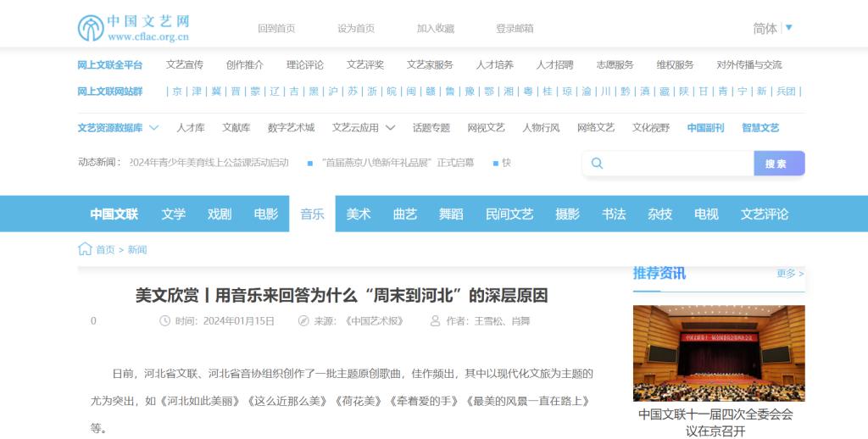Open 更多 link in 推荐资讯

[x=790, y=273]
